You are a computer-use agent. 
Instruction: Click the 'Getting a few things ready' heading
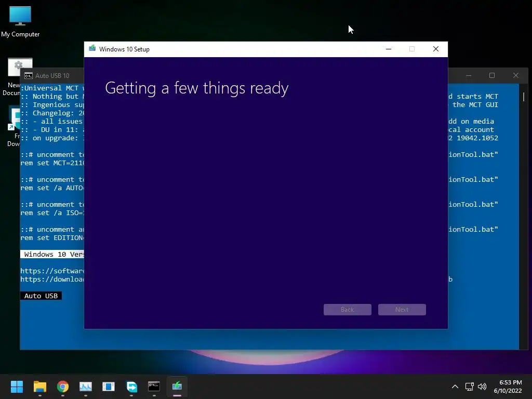click(197, 88)
